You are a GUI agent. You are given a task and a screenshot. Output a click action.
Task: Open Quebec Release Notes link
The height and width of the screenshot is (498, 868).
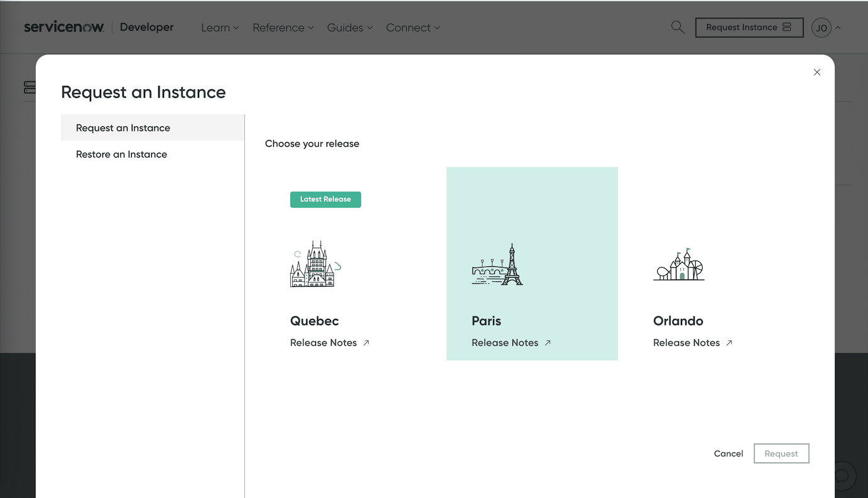329,343
